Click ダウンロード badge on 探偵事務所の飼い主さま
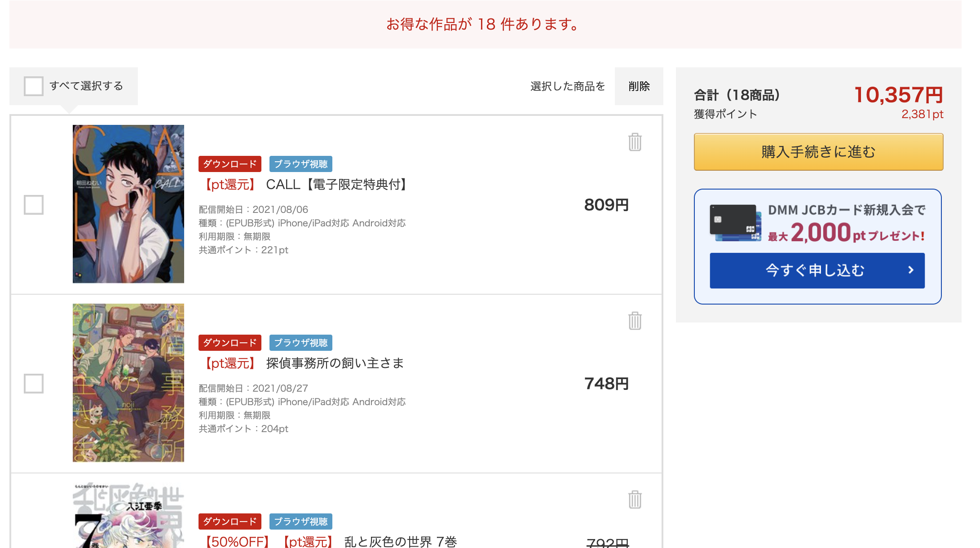This screenshot has height=548, width=980. pos(230,343)
